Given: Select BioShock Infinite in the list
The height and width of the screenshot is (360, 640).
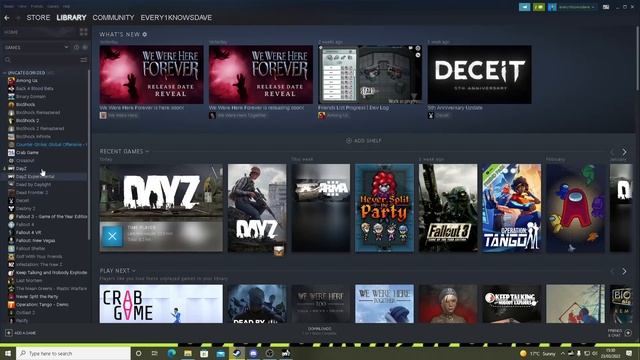Looking at the screenshot, I should click(x=33, y=137).
